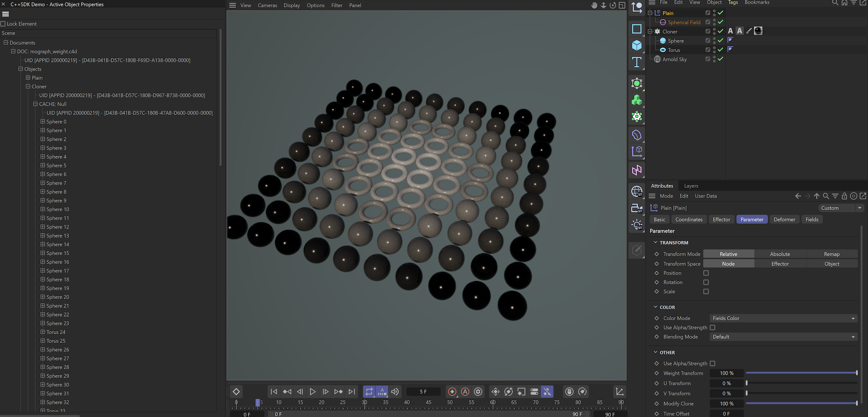Set Transform Space to Effector
The height and width of the screenshot is (417, 868).
tap(780, 264)
